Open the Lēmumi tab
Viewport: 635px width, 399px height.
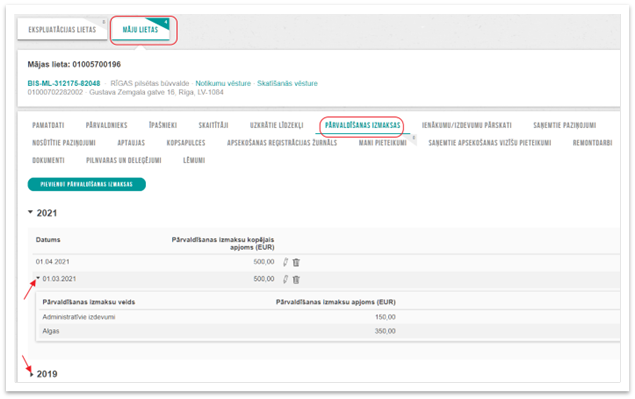click(x=194, y=160)
